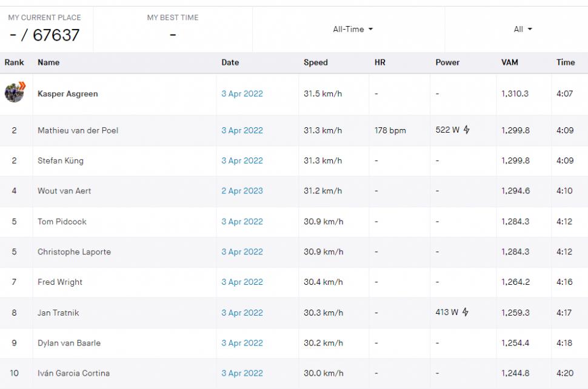Click rank 10 in the leaderboard
This screenshot has width=588, height=389.
pos(15,373)
